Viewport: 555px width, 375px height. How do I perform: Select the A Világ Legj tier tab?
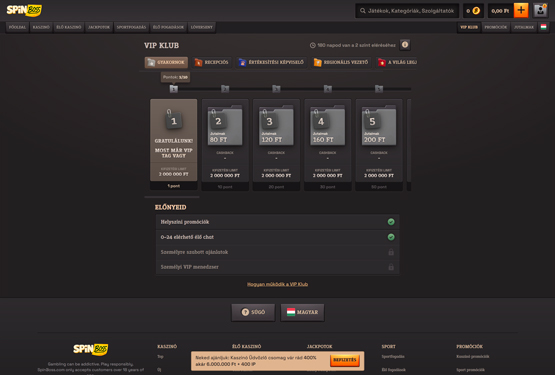(396, 62)
